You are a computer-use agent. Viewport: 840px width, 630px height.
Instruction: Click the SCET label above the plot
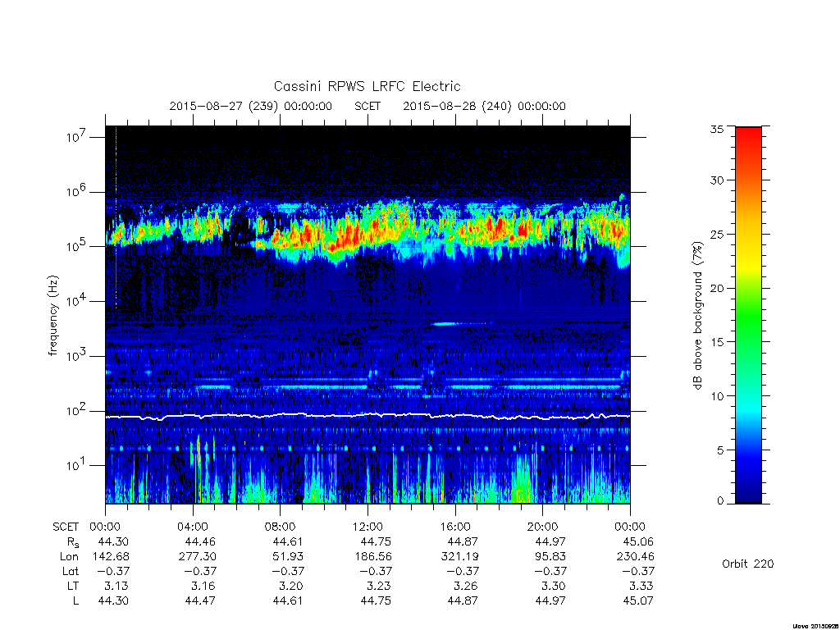[x=367, y=106]
